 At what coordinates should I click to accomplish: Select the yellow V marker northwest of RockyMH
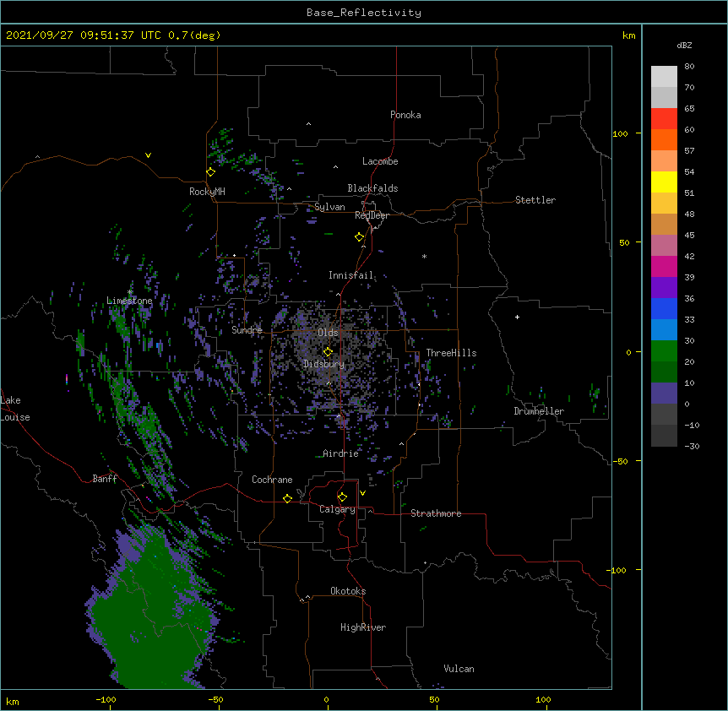tap(148, 155)
